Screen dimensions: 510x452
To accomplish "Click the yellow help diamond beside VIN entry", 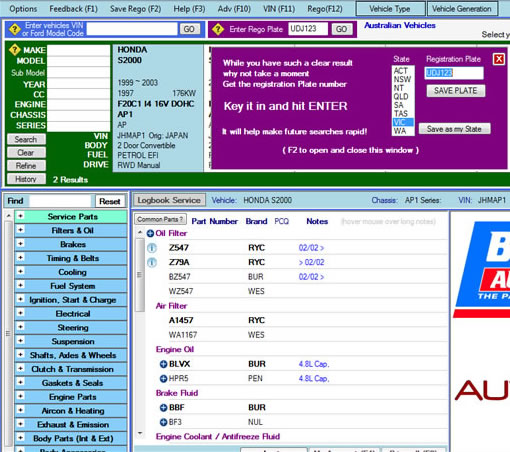I will [15, 29].
